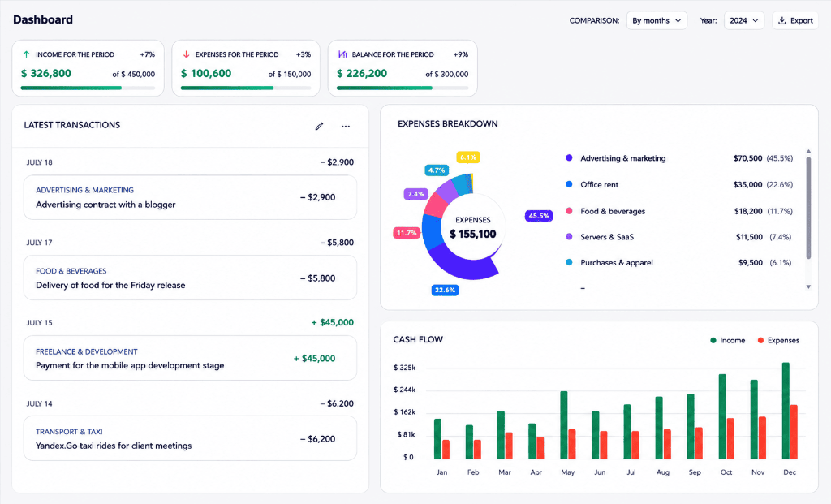Screen dimensions: 831x504
Task: Click the 22.6% donut chart label
Action: [445, 290]
